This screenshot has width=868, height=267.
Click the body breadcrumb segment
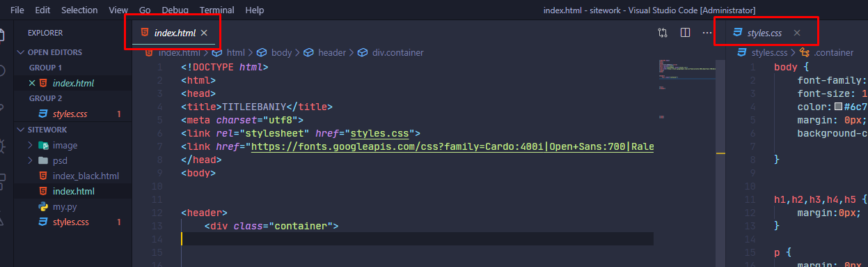281,52
